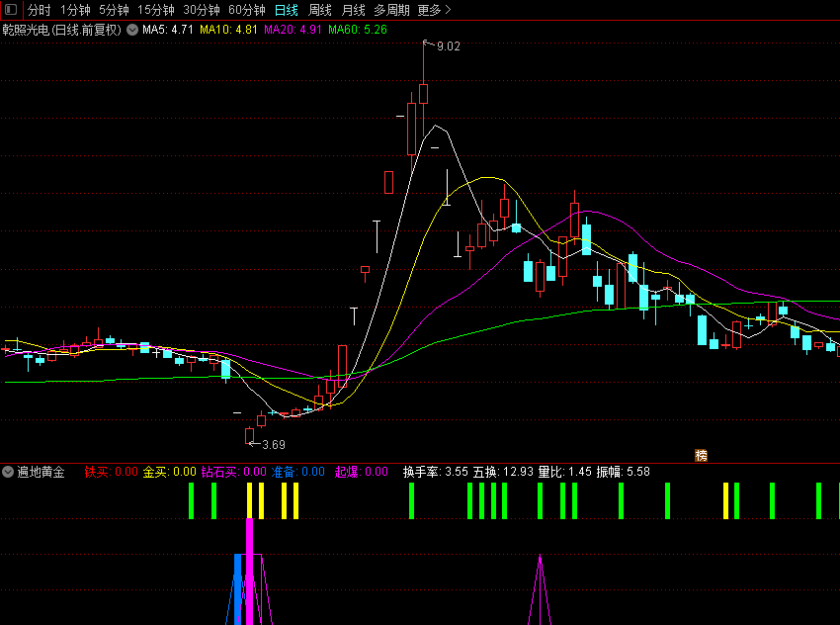Choose the 30分钟 period
The width and height of the screenshot is (840, 625).
pos(202,10)
